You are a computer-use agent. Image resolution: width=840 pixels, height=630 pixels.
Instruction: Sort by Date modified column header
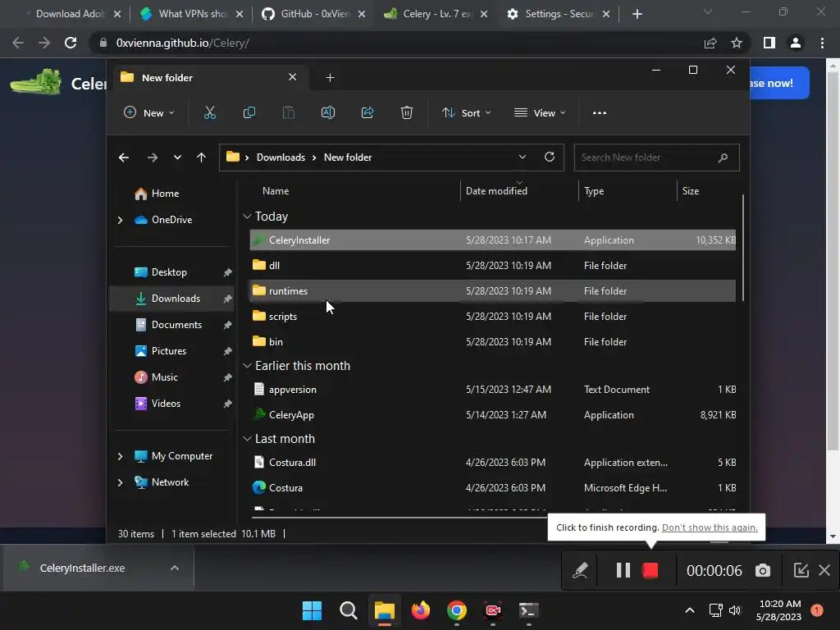click(x=496, y=191)
